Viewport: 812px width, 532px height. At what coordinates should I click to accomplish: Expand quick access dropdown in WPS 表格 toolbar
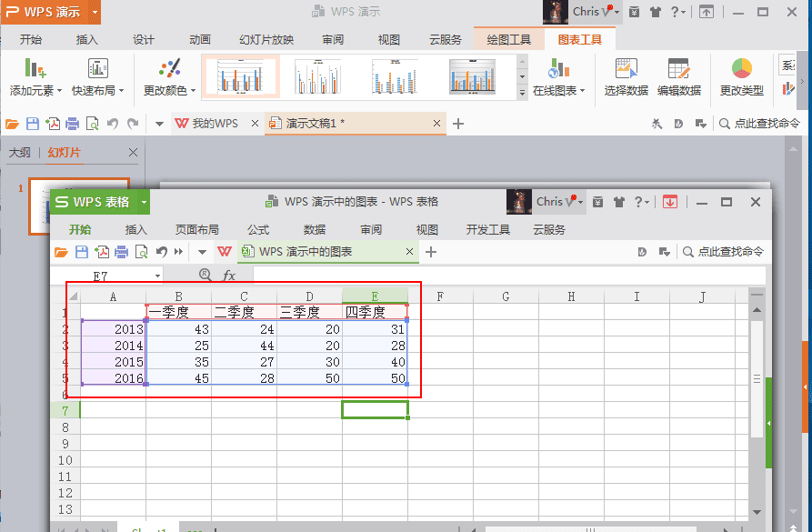[202, 252]
